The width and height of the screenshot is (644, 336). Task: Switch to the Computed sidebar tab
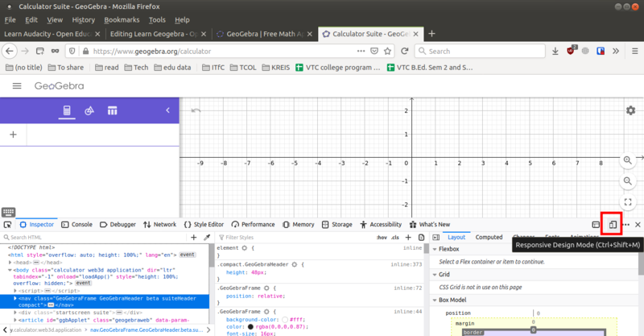tap(489, 238)
